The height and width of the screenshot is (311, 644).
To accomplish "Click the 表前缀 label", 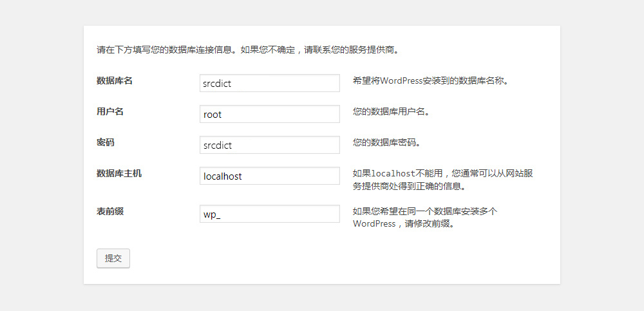I will coord(110,211).
